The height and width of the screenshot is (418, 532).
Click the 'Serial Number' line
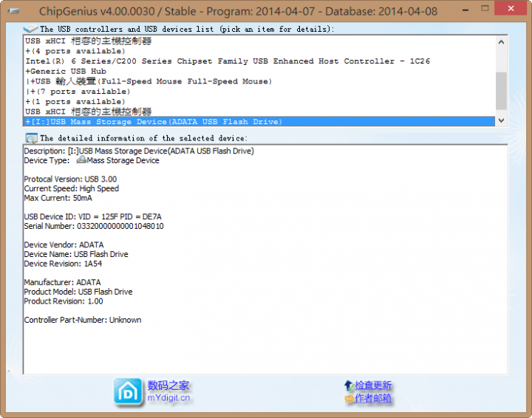pos(94,226)
